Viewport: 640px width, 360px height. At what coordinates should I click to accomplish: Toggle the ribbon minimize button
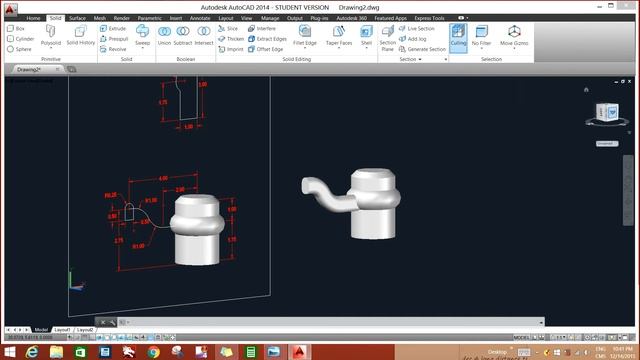click(462, 18)
